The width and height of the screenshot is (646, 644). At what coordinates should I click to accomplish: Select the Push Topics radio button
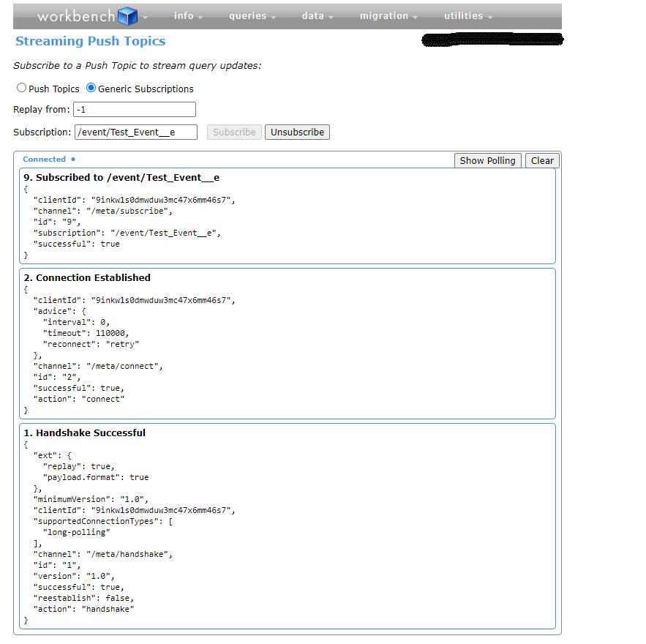pos(22,88)
